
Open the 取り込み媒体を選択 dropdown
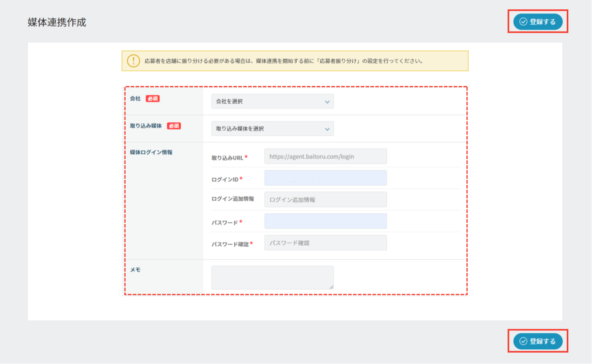point(272,129)
